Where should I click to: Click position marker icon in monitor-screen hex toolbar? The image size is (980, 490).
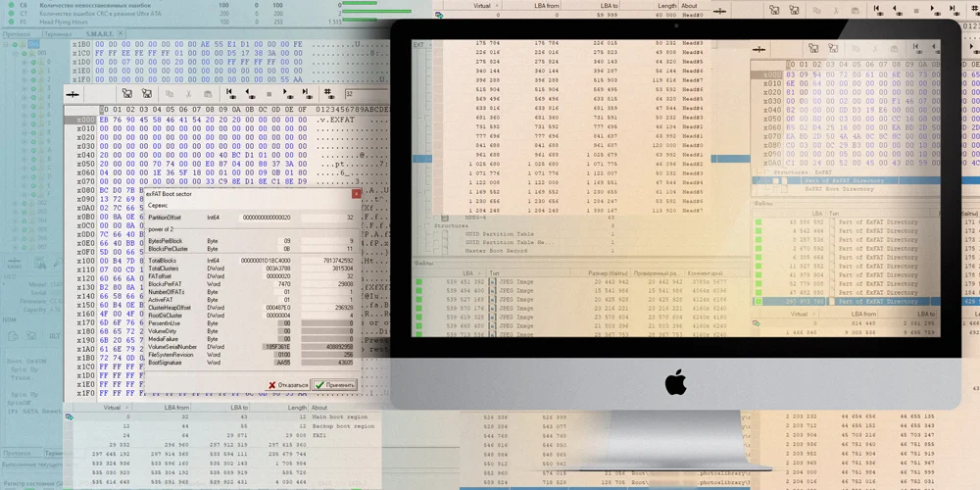760,48
